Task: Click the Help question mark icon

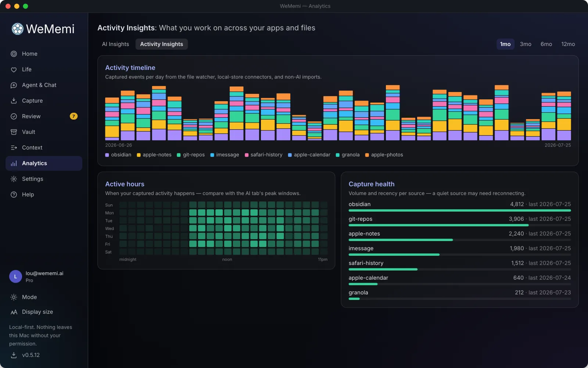Action: click(14, 195)
